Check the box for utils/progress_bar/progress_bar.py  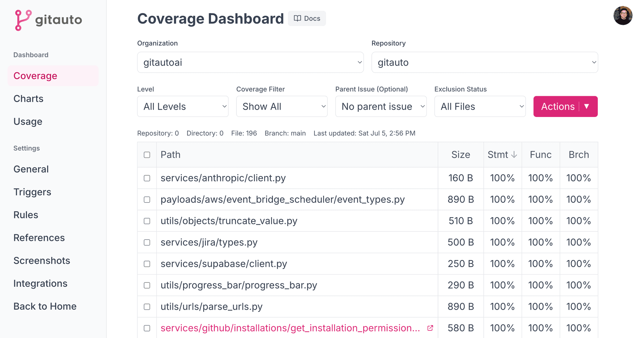coord(147,285)
